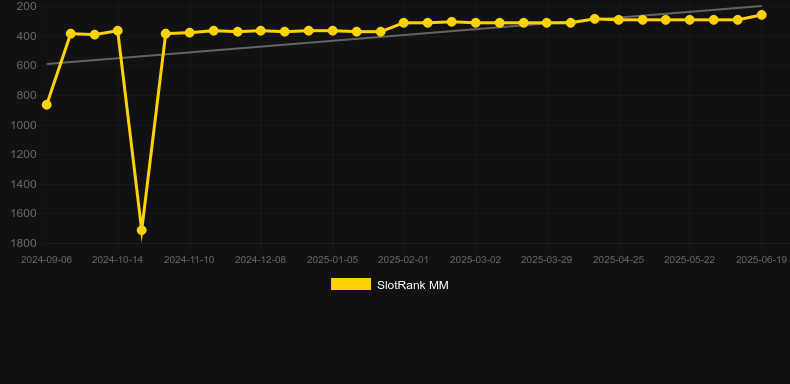Viewport: 790px width, 384px height.
Task: Click the data point above 2025-02-01
Action: [404, 23]
